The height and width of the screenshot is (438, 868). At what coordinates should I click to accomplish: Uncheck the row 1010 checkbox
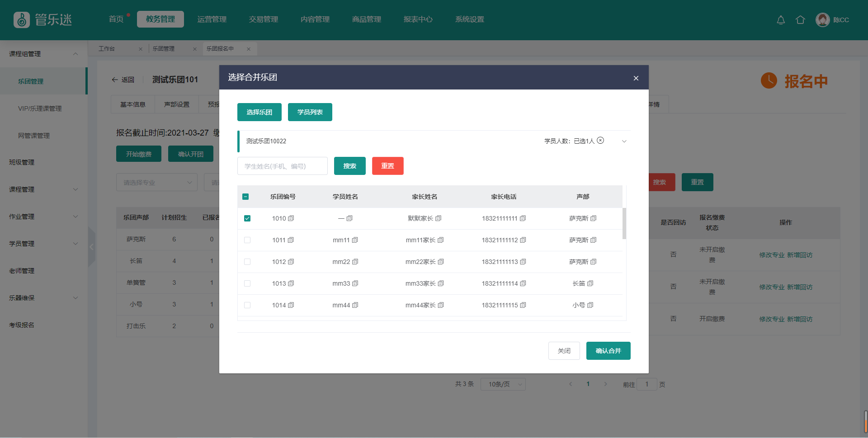coord(247,218)
